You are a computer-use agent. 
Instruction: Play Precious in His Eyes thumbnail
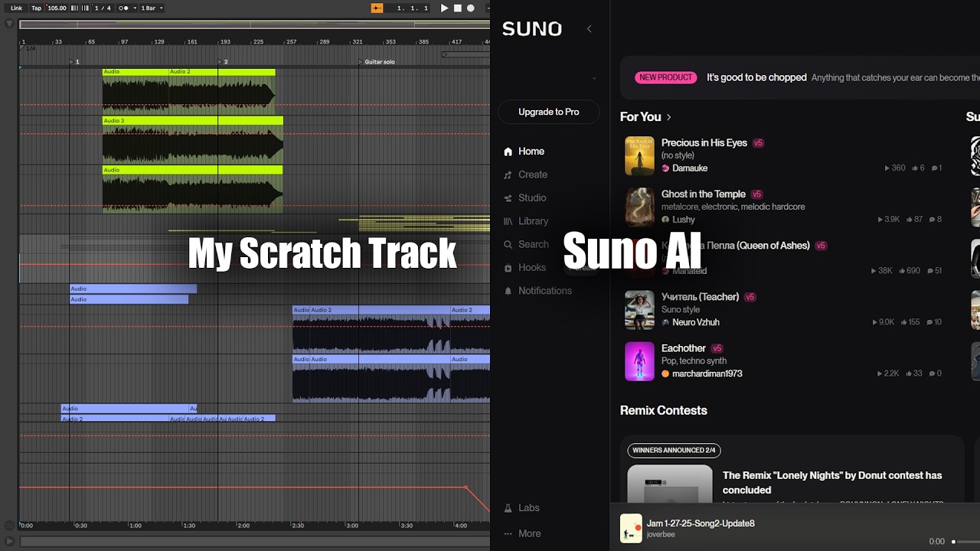click(639, 155)
